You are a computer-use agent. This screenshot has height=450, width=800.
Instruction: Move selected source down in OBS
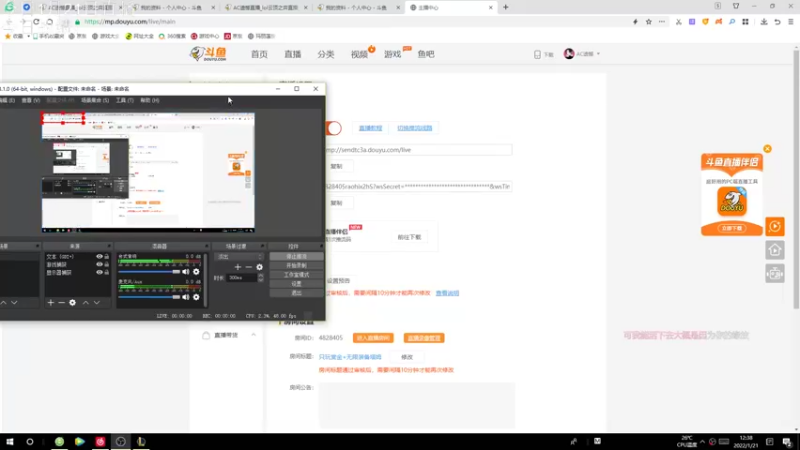pos(96,303)
